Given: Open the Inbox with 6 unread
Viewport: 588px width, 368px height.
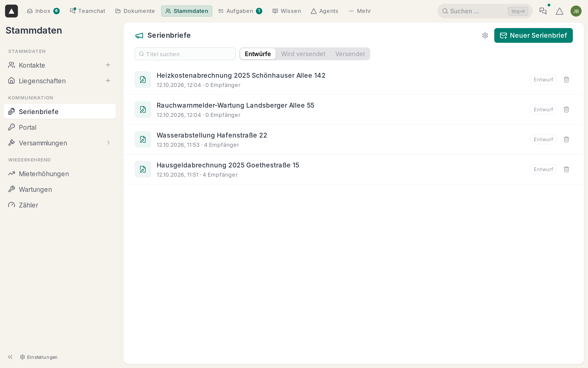Looking at the screenshot, I should [43, 11].
